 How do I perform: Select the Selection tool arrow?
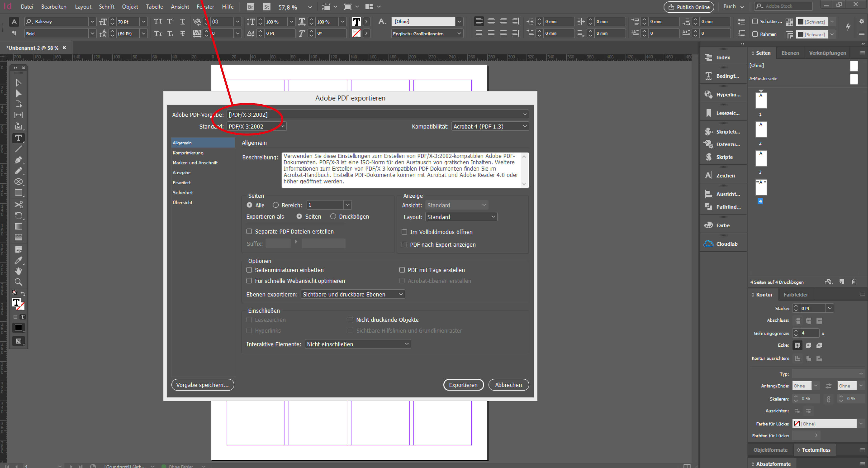(x=19, y=83)
